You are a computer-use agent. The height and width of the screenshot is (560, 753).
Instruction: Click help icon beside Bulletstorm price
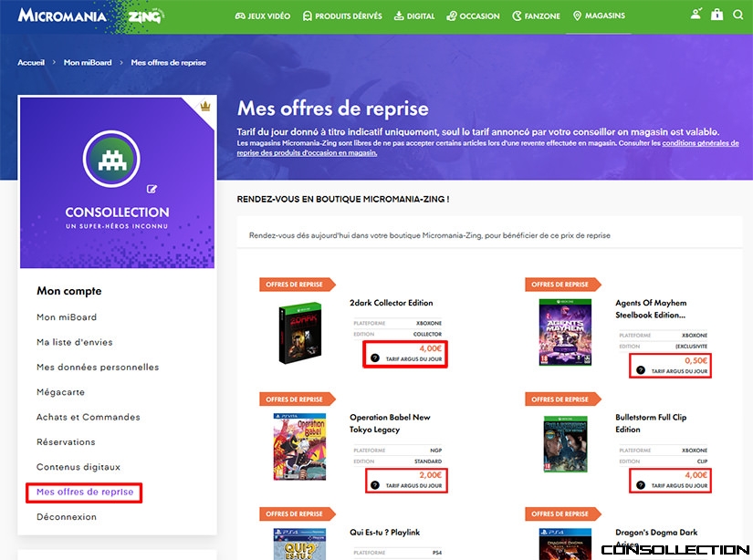[641, 485]
